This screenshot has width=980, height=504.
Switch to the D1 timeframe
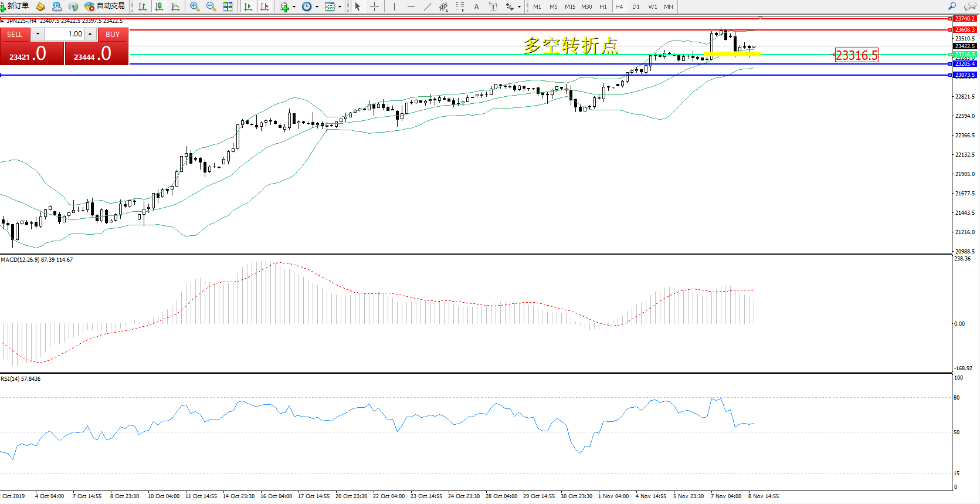point(636,6)
